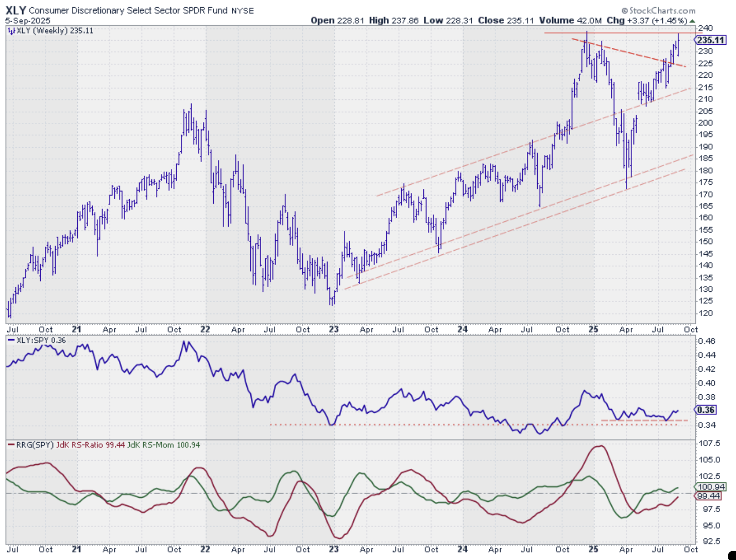
Task: Click the bar-chart icon beside XLY (Weekly)
Action: [x=11, y=31]
